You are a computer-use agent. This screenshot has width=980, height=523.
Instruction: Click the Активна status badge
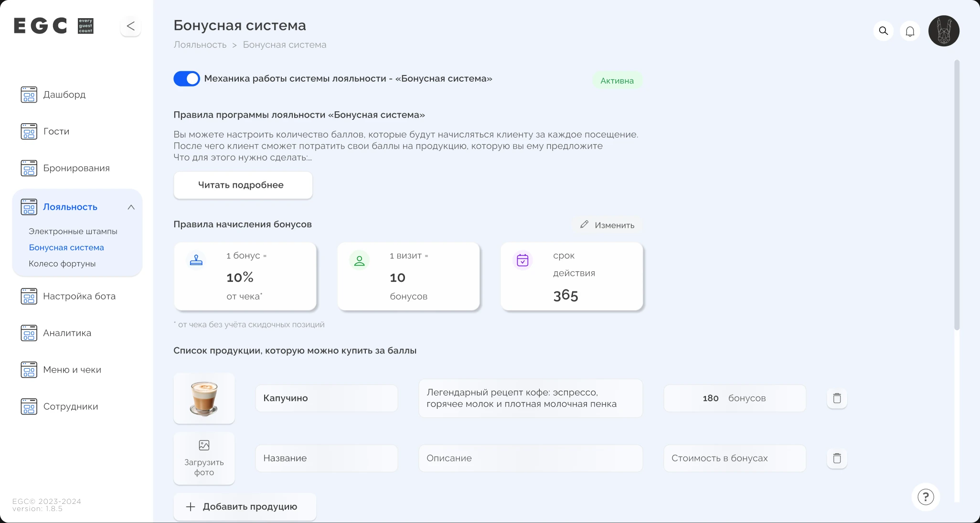coord(617,81)
